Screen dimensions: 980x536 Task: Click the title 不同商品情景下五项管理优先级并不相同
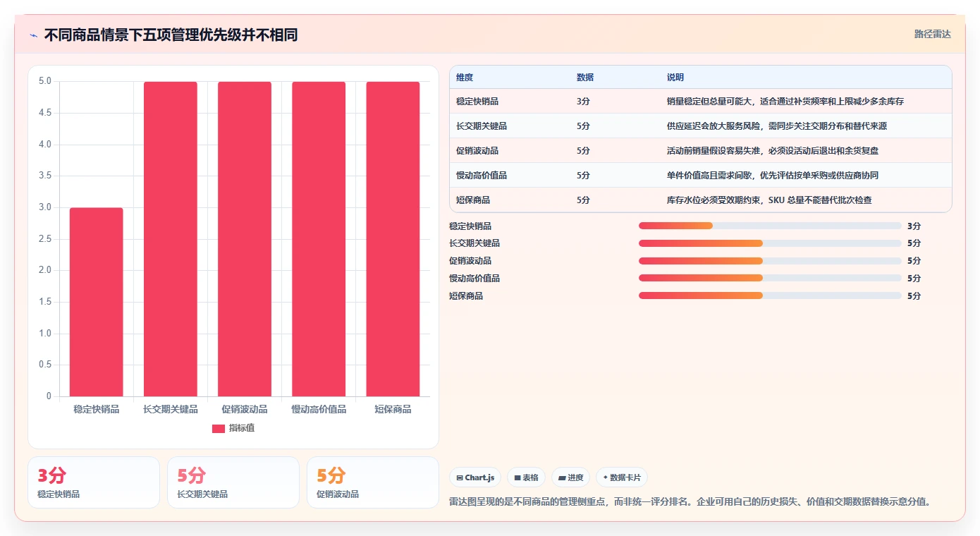click(x=171, y=35)
